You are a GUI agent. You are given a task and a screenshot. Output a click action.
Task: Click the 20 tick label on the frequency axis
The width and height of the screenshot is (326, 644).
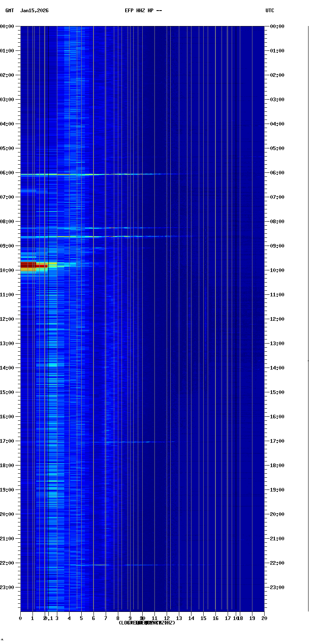tap(264, 618)
